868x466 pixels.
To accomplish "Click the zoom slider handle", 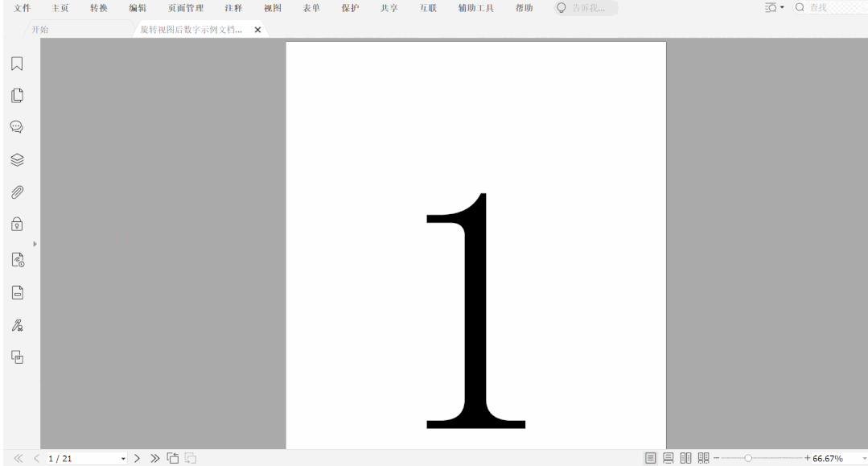I will pos(749,458).
